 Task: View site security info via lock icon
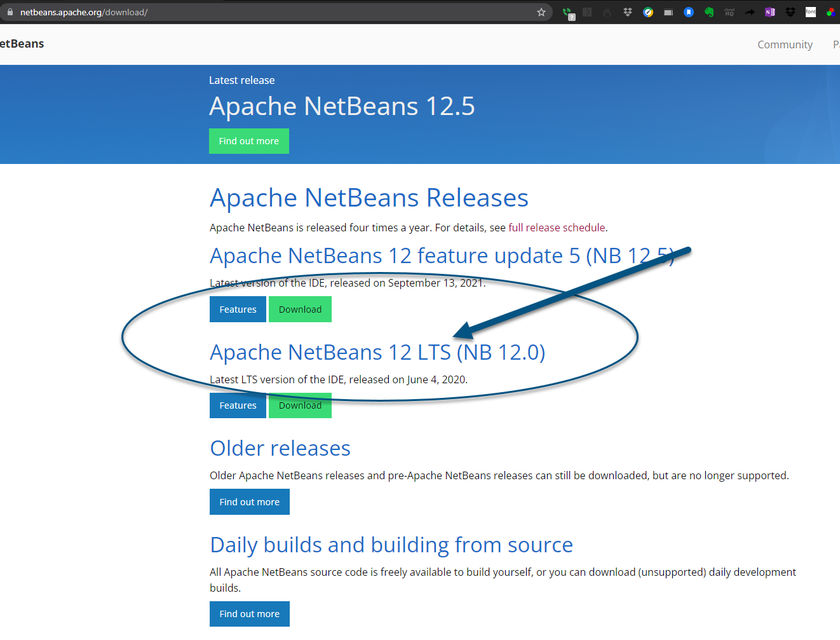point(10,12)
